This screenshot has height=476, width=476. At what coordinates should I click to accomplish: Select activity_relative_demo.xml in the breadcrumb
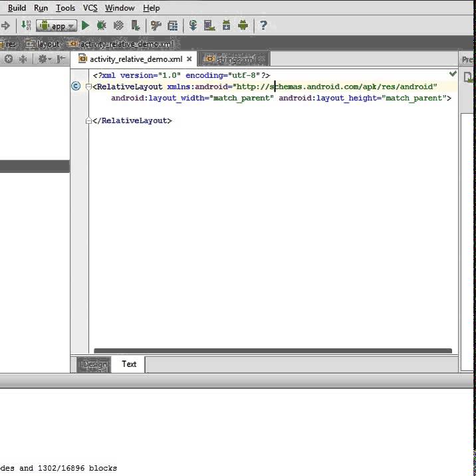pyautogui.click(x=122, y=44)
